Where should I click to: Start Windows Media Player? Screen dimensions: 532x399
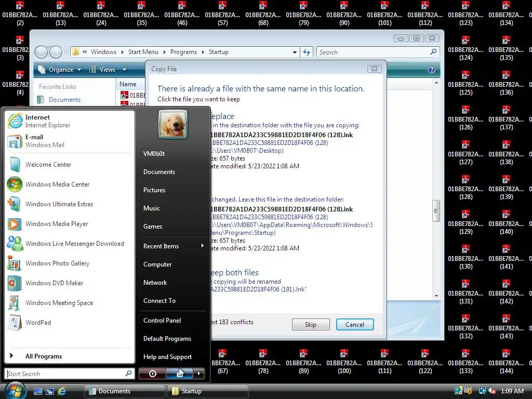[70, 223]
